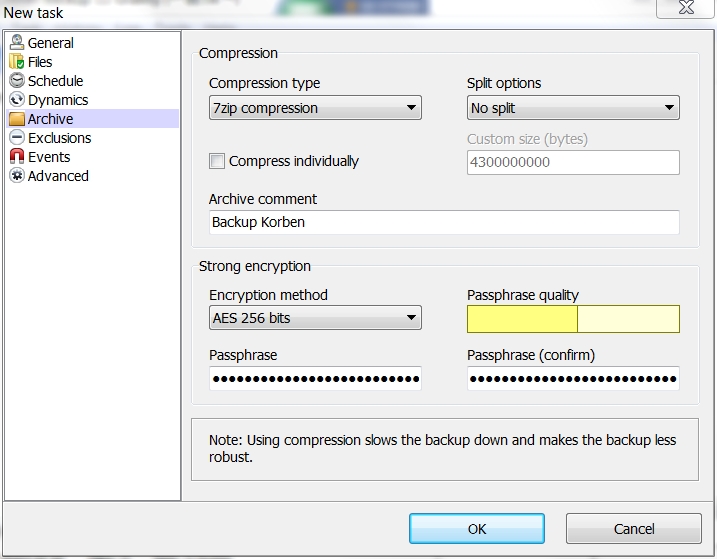Open the Schedule clock icon
Screen dimensions: 717x559
17,81
